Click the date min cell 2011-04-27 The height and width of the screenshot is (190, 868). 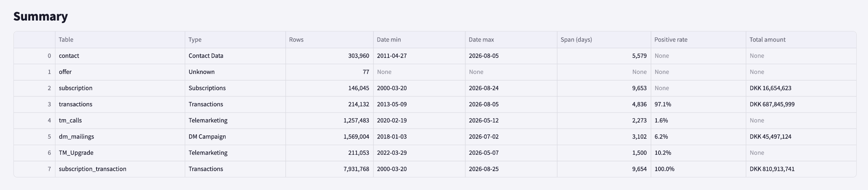coord(419,56)
